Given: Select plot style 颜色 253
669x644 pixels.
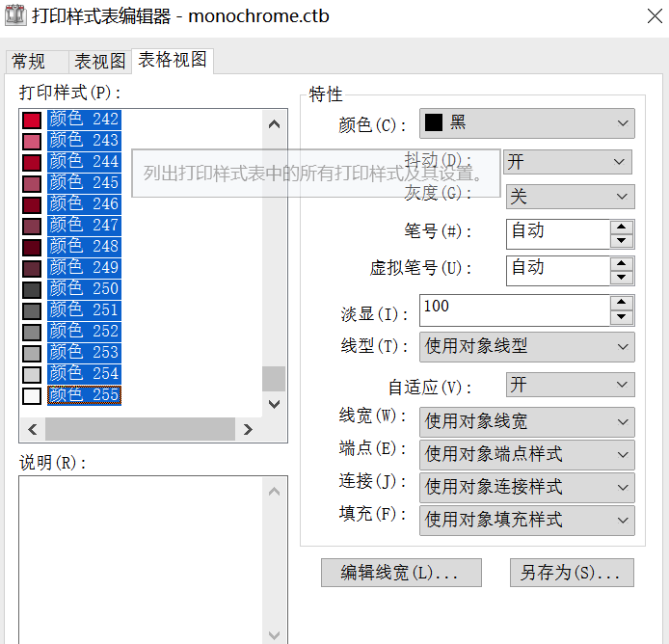Looking at the screenshot, I should [84, 353].
